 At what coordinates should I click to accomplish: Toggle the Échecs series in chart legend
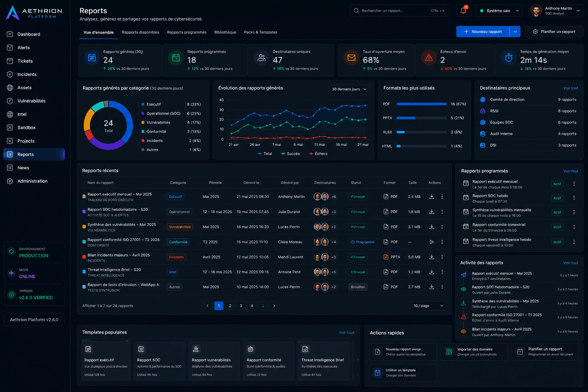(x=318, y=154)
